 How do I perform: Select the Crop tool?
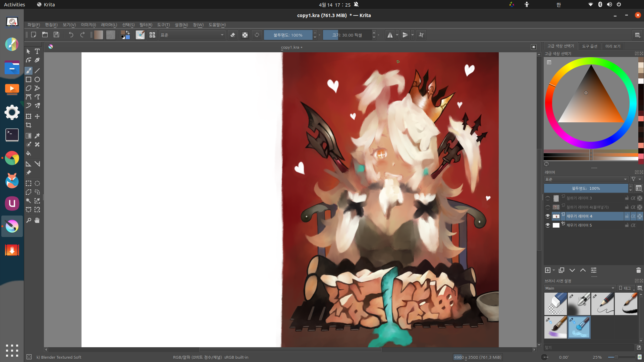[x=29, y=125]
